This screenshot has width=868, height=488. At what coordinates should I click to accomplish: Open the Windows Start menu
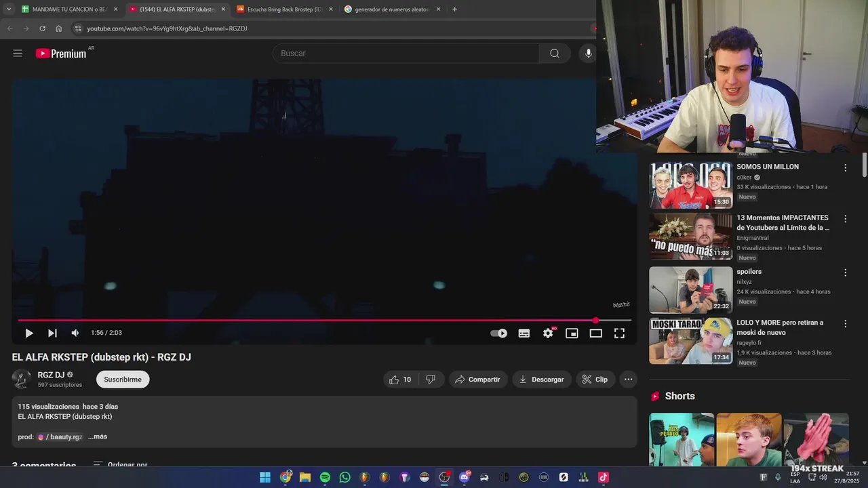pyautogui.click(x=265, y=477)
